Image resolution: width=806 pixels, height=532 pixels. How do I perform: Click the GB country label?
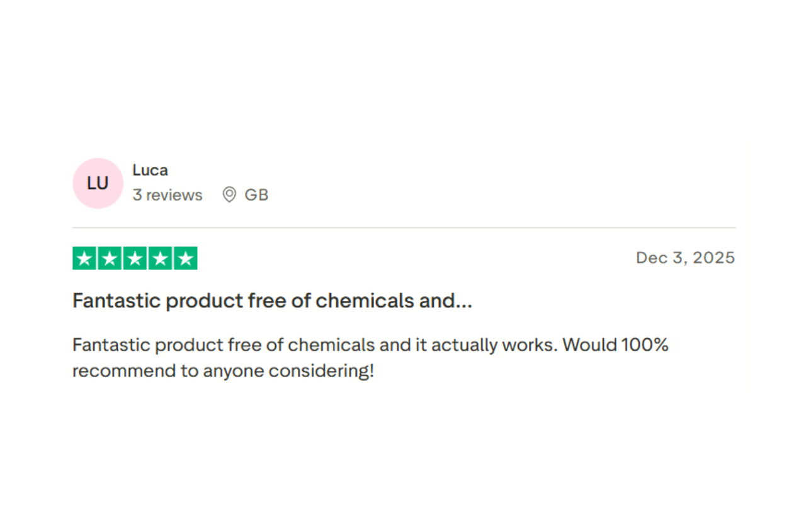(256, 195)
